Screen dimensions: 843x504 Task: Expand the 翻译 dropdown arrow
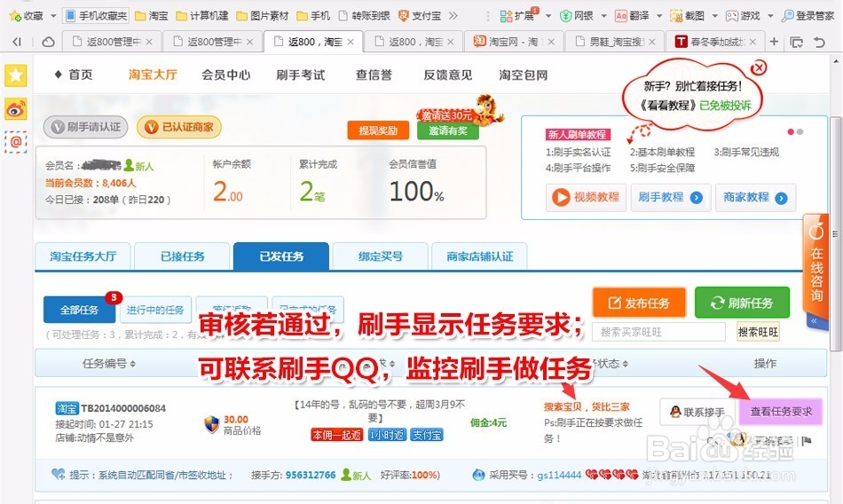659,16
